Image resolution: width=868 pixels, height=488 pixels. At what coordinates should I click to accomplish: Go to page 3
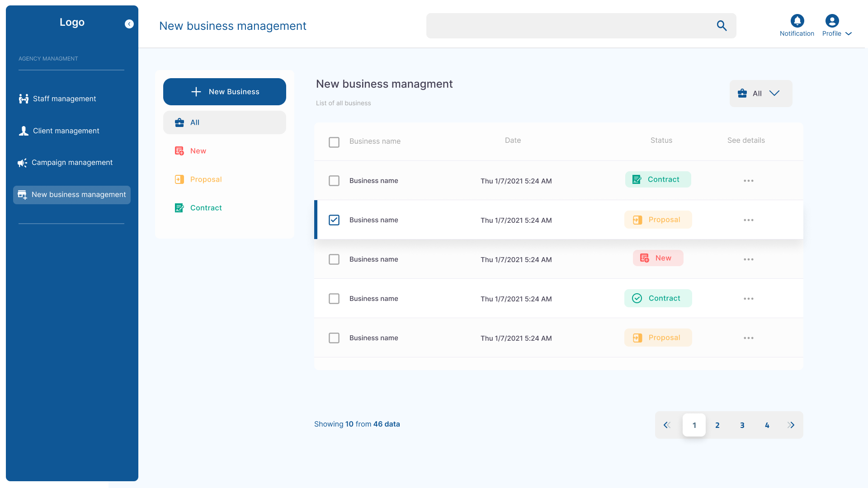tap(742, 425)
